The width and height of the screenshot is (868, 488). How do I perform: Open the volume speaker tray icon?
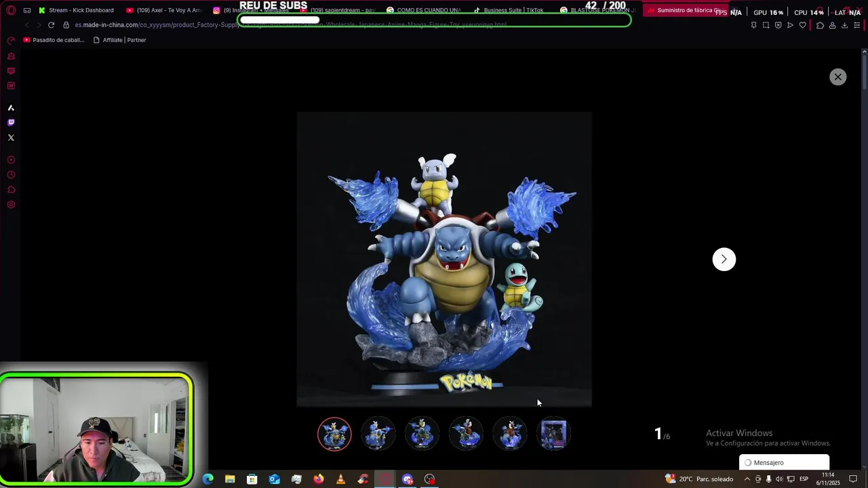pos(779,479)
